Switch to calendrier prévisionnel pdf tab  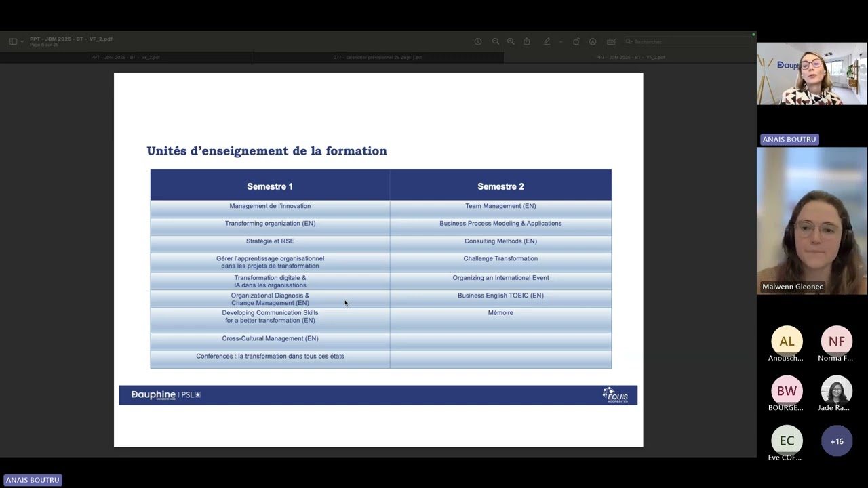[378, 58]
